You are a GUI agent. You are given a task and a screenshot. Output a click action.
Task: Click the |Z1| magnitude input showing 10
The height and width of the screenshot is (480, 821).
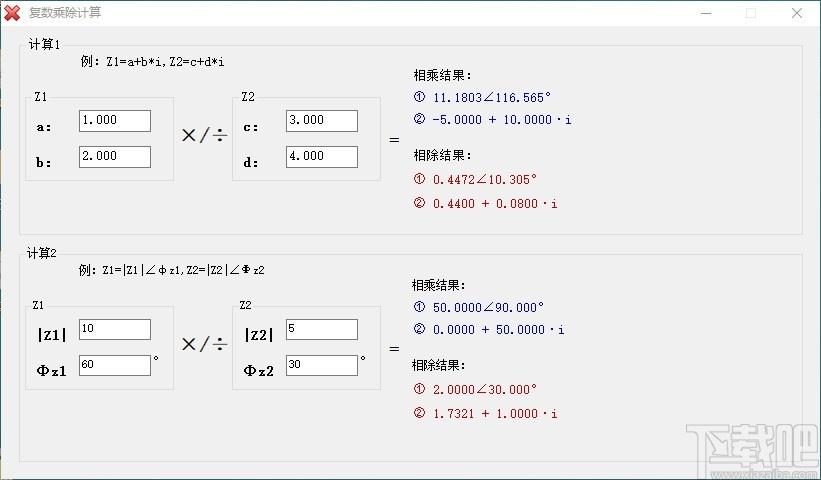click(x=115, y=329)
